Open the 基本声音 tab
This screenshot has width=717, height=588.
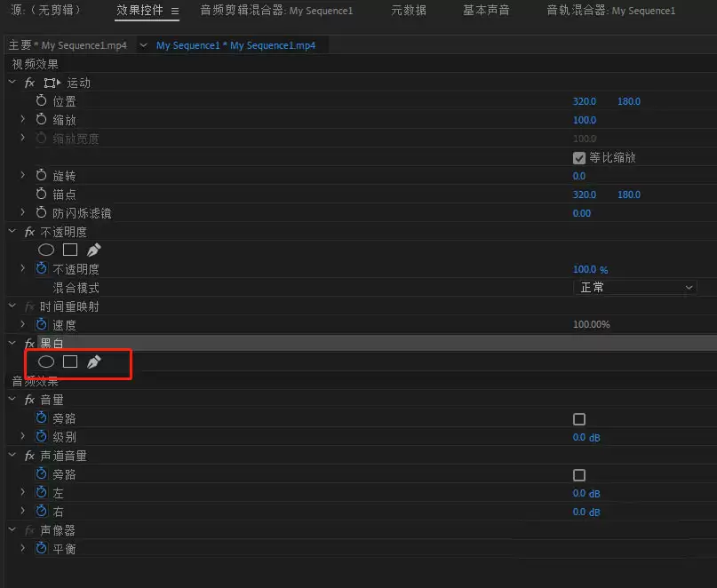[486, 11]
